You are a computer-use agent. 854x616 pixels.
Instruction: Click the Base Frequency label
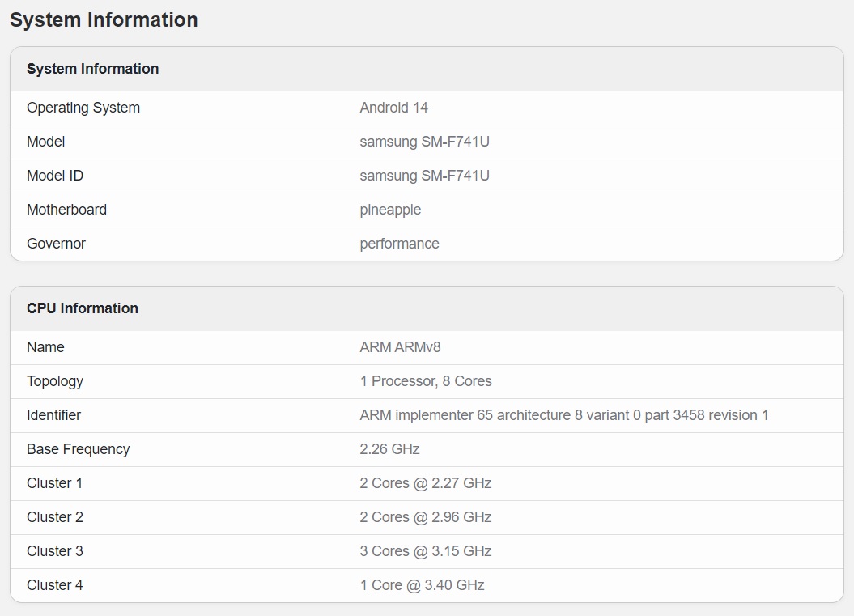tap(79, 449)
